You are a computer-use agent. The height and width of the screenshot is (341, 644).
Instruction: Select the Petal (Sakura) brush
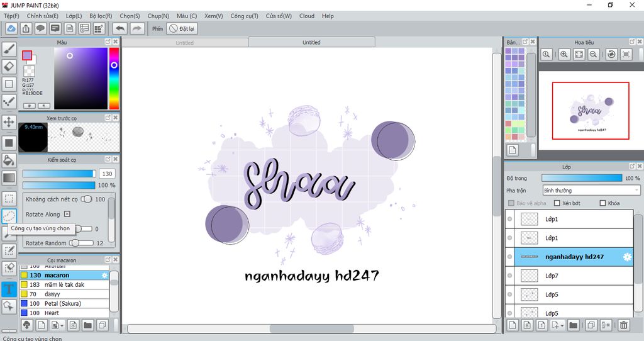click(65, 304)
